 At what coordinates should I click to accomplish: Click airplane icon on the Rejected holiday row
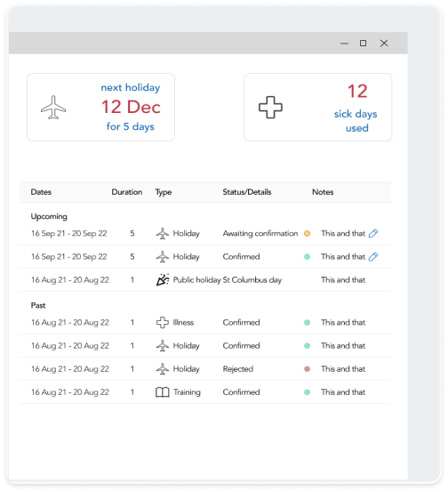(x=163, y=369)
